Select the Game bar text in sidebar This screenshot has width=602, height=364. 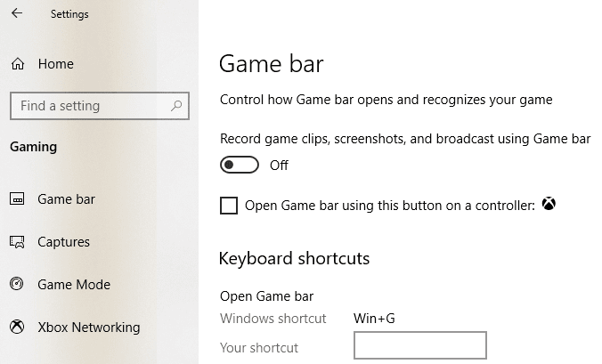(66, 199)
